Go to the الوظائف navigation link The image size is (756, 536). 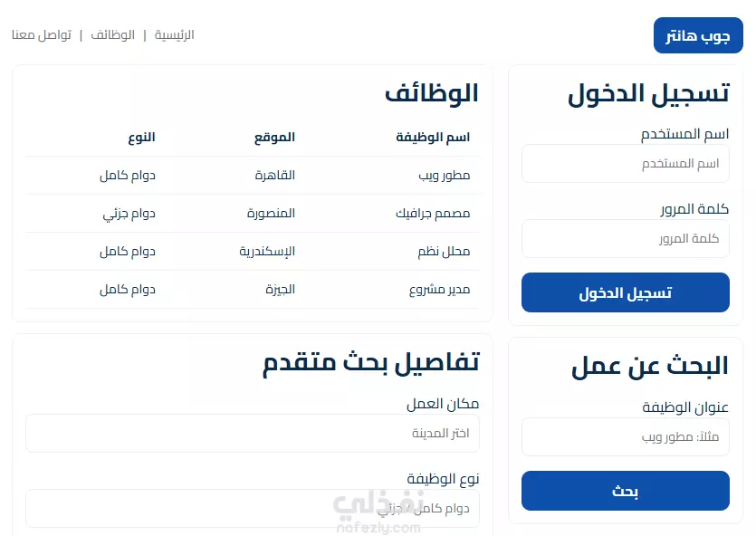click(113, 35)
